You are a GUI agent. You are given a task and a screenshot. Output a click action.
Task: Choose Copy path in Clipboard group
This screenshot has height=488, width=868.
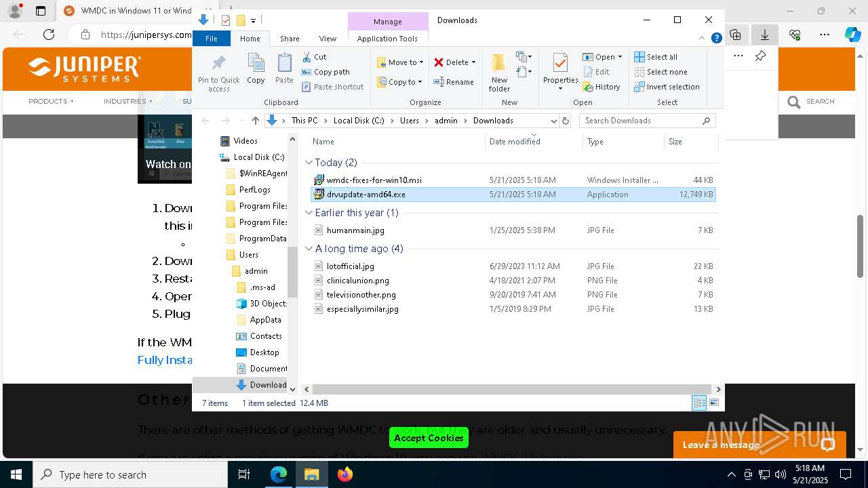pyautogui.click(x=325, y=72)
